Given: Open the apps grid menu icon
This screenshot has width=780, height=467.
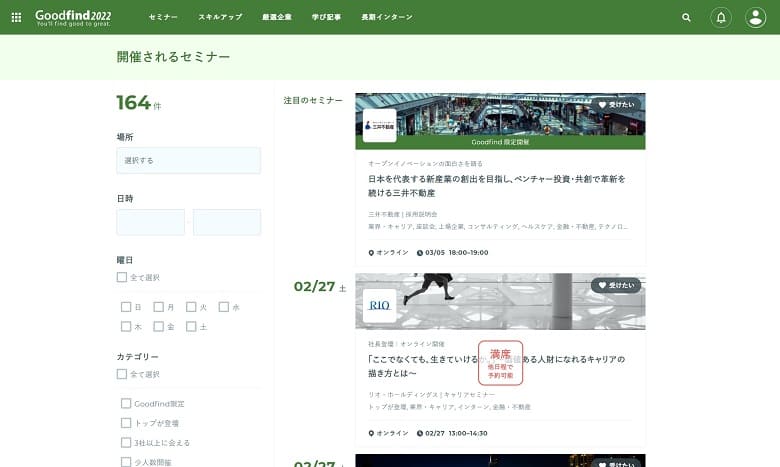Looking at the screenshot, I should click(16, 17).
